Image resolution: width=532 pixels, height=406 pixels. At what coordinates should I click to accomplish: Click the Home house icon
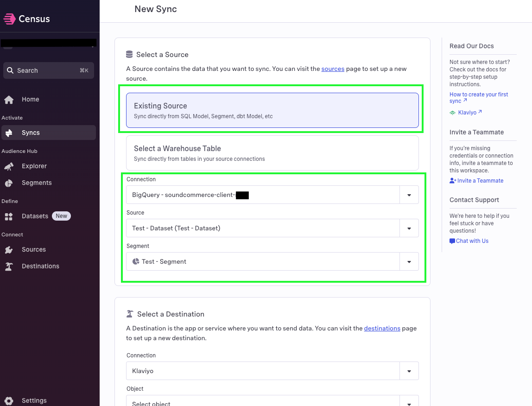[9, 100]
